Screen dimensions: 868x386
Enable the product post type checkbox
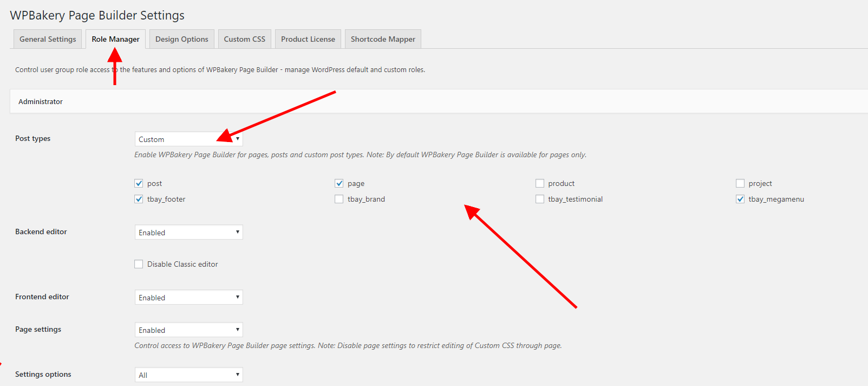click(x=540, y=183)
